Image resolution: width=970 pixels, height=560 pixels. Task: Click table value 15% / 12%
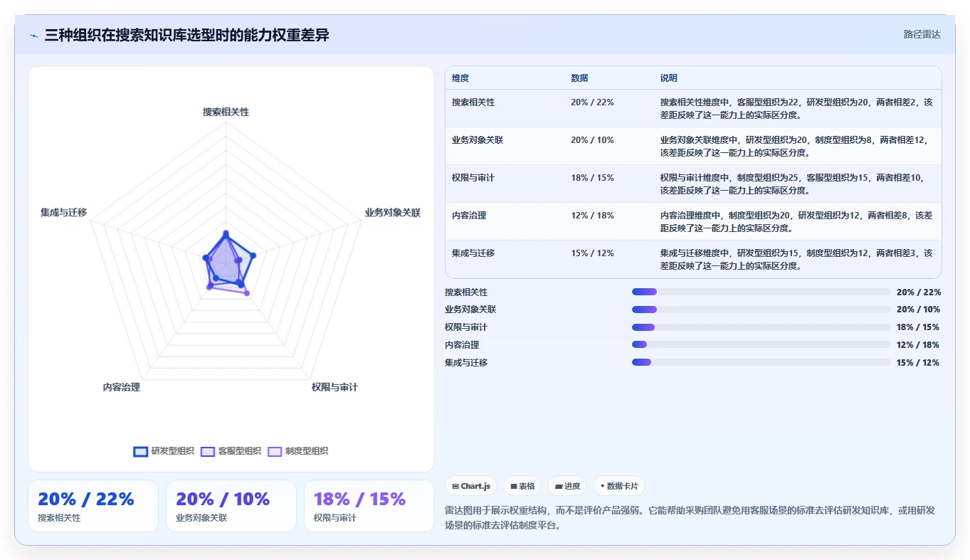(x=592, y=253)
